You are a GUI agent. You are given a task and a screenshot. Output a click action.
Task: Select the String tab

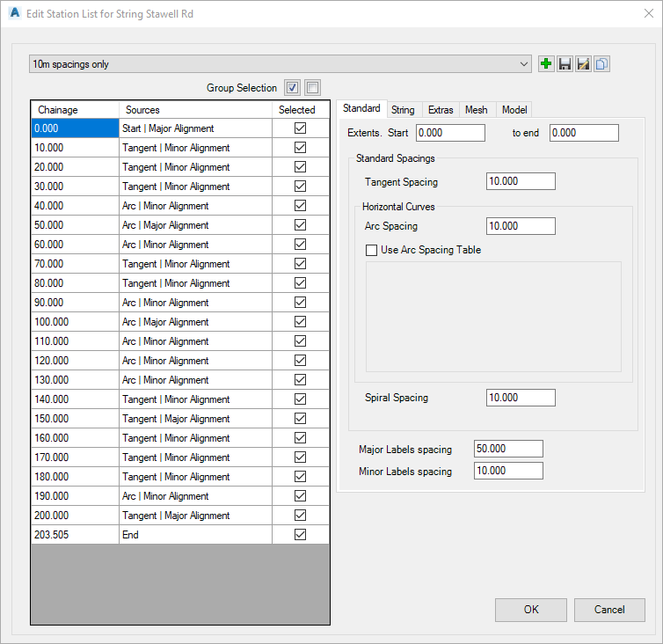pyautogui.click(x=403, y=110)
